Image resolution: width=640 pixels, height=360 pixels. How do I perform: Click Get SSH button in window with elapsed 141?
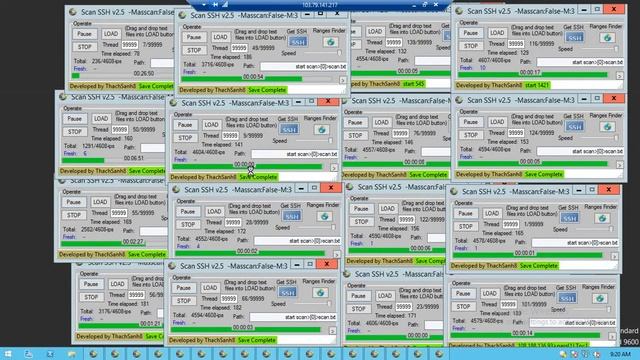click(289, 130)
